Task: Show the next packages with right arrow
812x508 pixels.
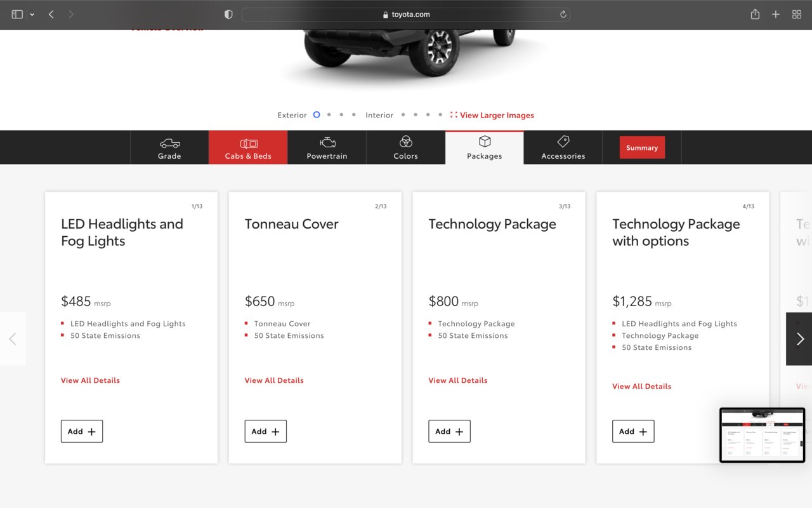Action: [x=799, y=338]
